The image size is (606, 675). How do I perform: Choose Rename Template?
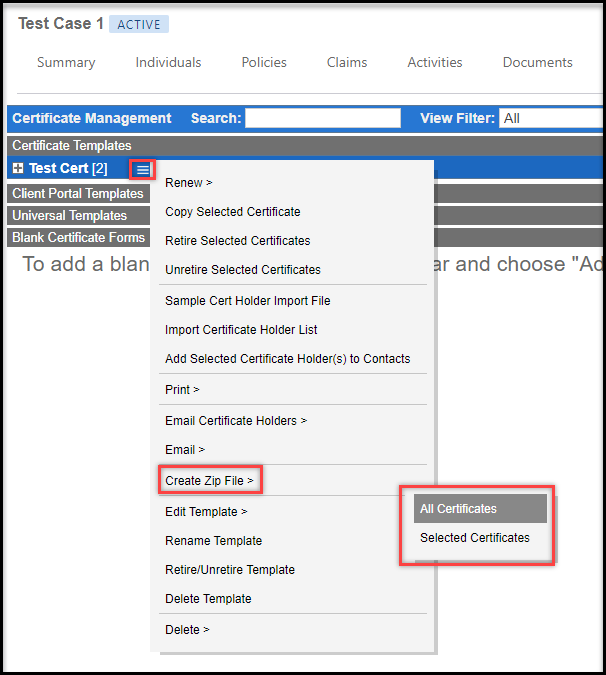point(213,541)
